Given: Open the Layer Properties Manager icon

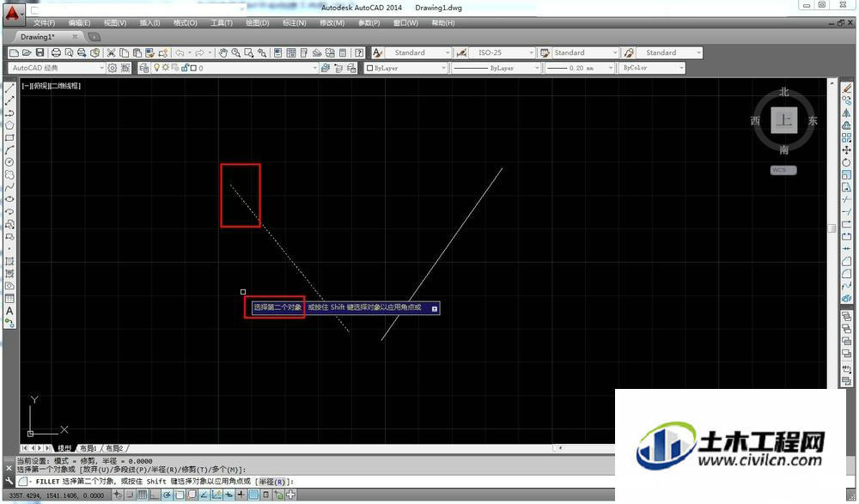Looking at the screenshot, I should pyautogui.click(x=144, y=68).
